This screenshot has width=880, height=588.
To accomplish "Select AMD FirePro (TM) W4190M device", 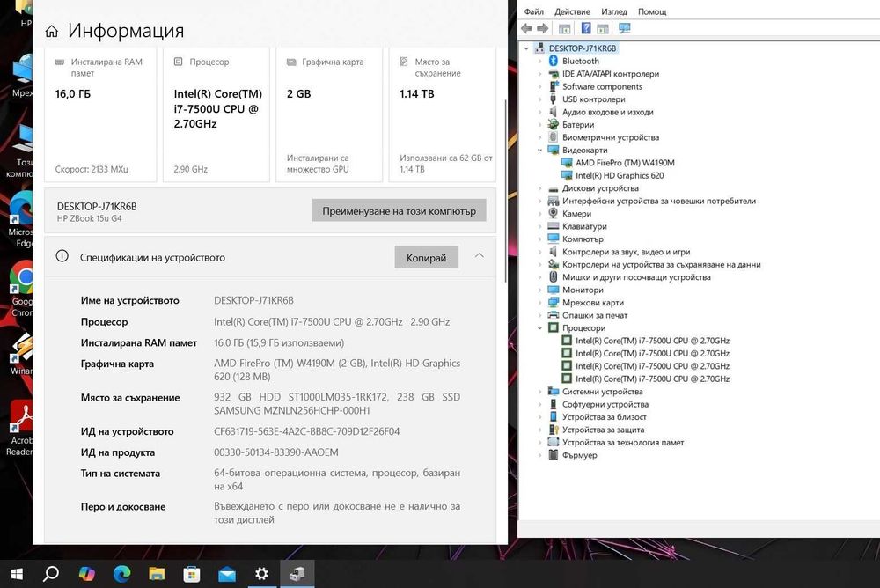I will click(x=625, y=163).
